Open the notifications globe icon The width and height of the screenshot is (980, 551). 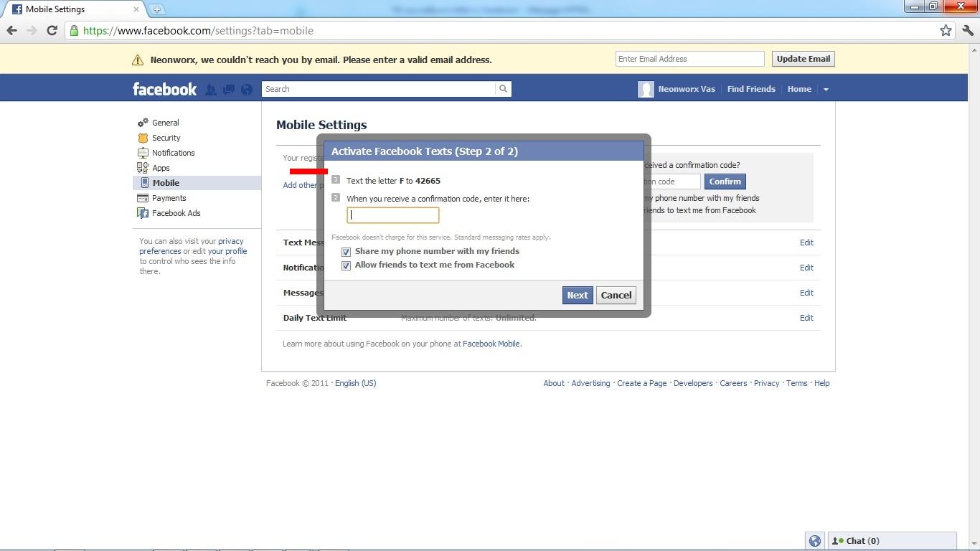pyautogui.click(x=247, y=90)
